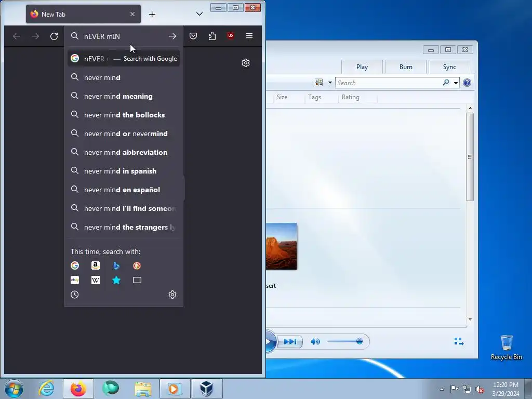Click taskbar clock 12:20 PM
Image resolution: width=532 pixels, height=399 pixels.
coord(506,385)
